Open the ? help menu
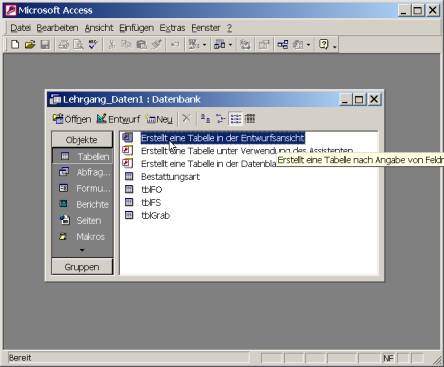Image resolution: width=444 pixels, height=367 pixels. [229, 28]
